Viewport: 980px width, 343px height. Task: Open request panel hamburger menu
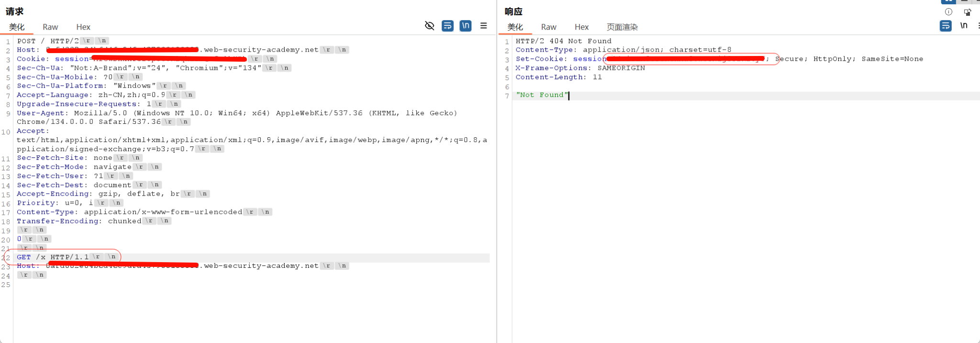pos(484,26)
